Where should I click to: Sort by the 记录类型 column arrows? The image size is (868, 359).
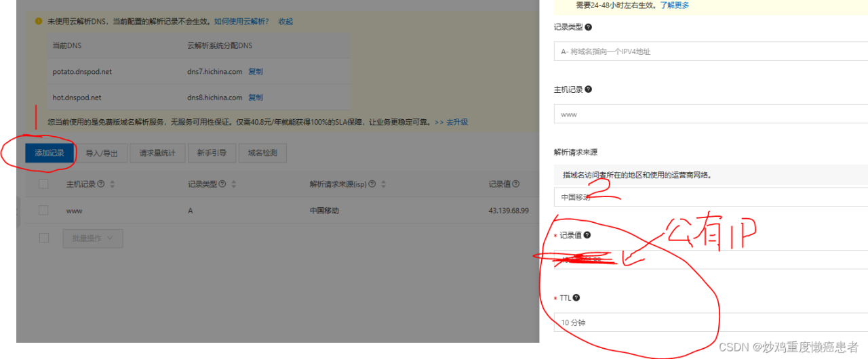(x=235, y=184)
